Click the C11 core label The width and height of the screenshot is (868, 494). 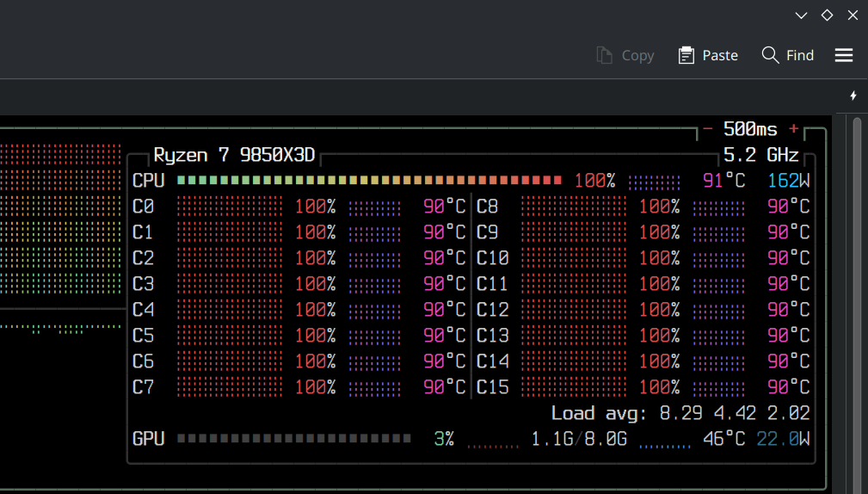493,284
